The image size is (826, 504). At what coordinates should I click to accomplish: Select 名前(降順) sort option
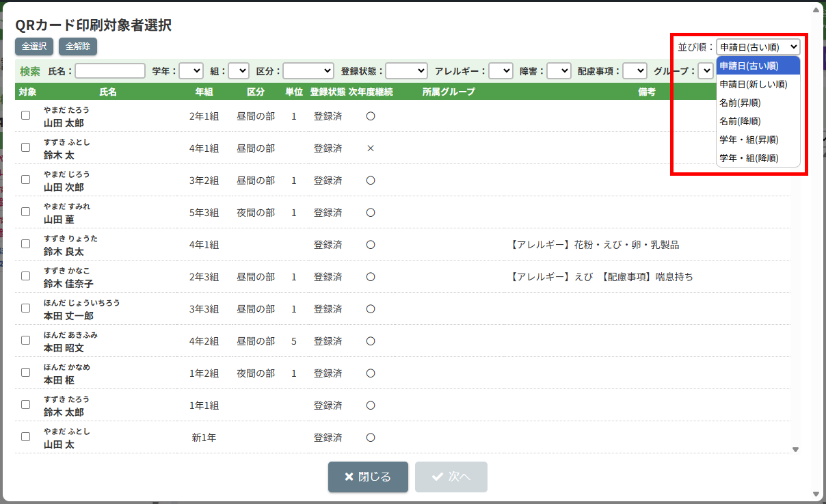click(x=740, y=121)
